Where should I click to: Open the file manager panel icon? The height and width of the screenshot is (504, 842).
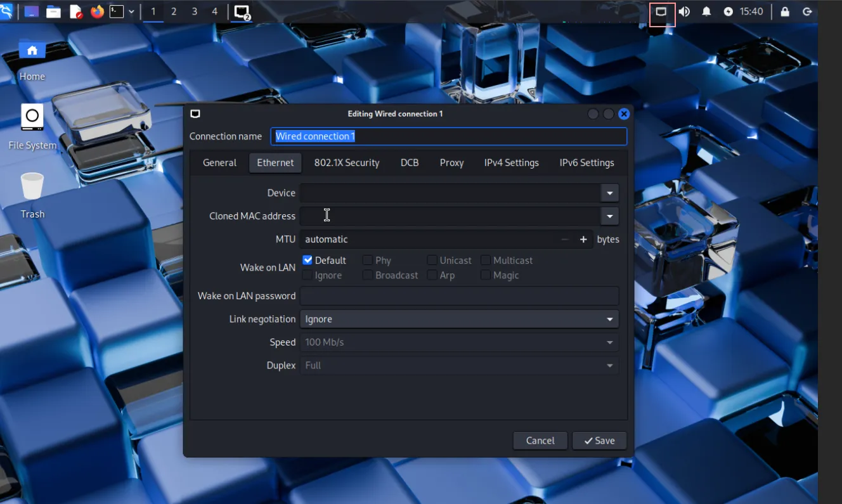point(53,11)
